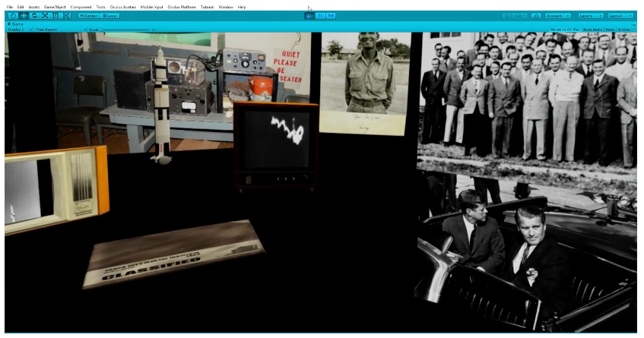Image resolution: width=644 pixels, height=338 pixels.
Task: Click the vintage television in the scene
Action: pyautogui.click(x=275, y=146)
